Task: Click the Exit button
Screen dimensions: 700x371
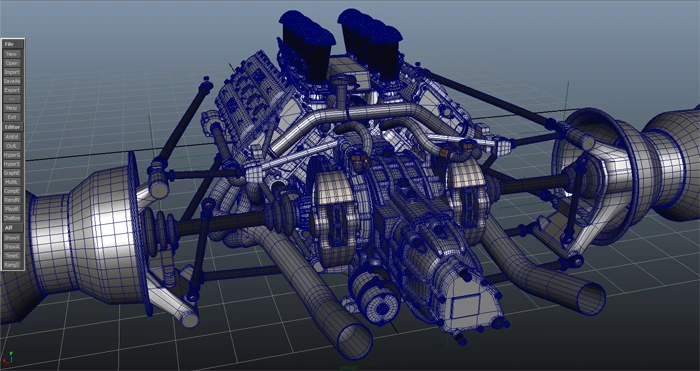Action: (x=12, y=117)
